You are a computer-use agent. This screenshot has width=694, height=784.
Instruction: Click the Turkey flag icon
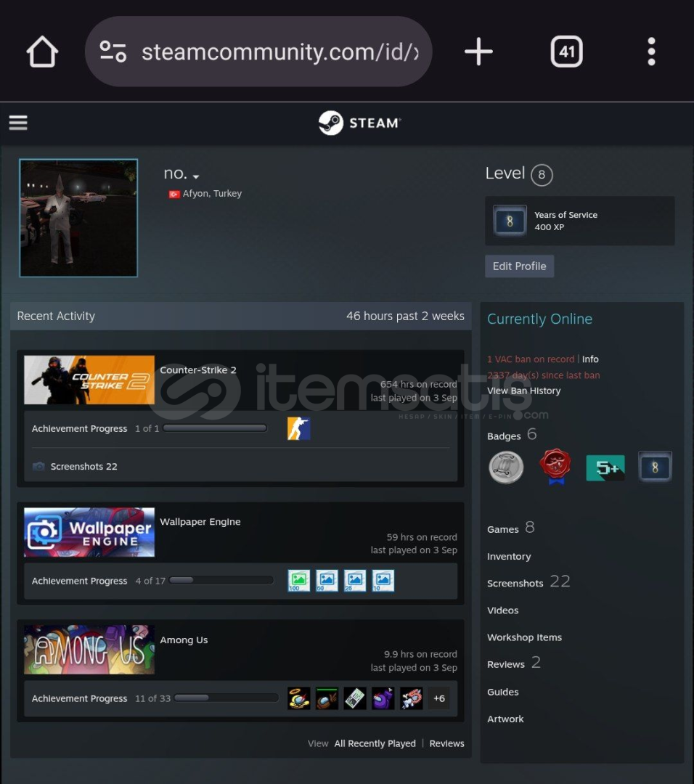click(x=174, y=194)
